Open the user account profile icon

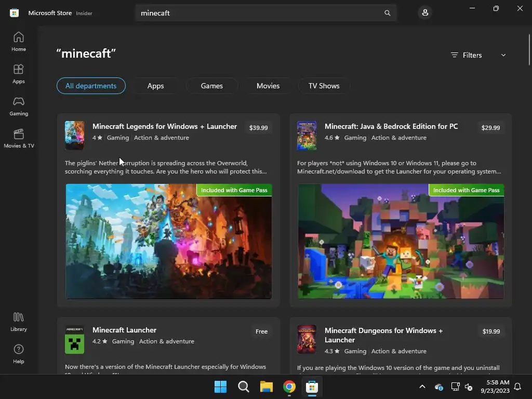click(x=425, y=13)
